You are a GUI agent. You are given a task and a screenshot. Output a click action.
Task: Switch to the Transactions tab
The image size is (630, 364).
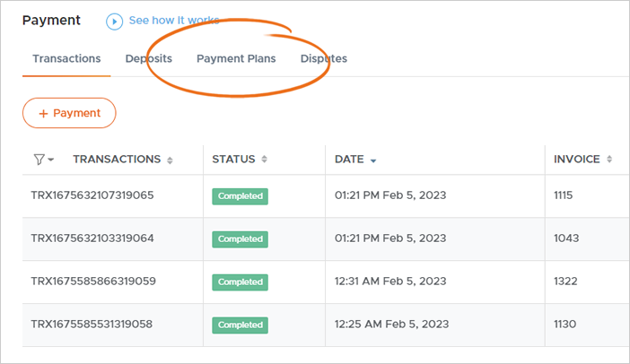pos(66,59)
